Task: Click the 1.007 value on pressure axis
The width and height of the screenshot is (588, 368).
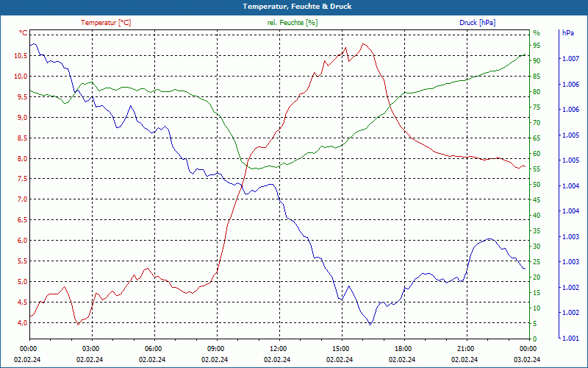Action: pyautogui.click(x=570, y=59)
